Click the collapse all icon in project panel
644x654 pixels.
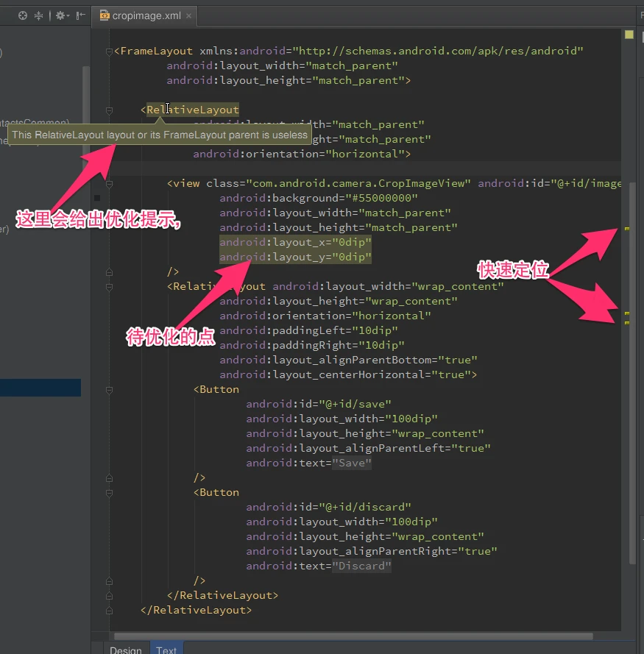(39, 15)
